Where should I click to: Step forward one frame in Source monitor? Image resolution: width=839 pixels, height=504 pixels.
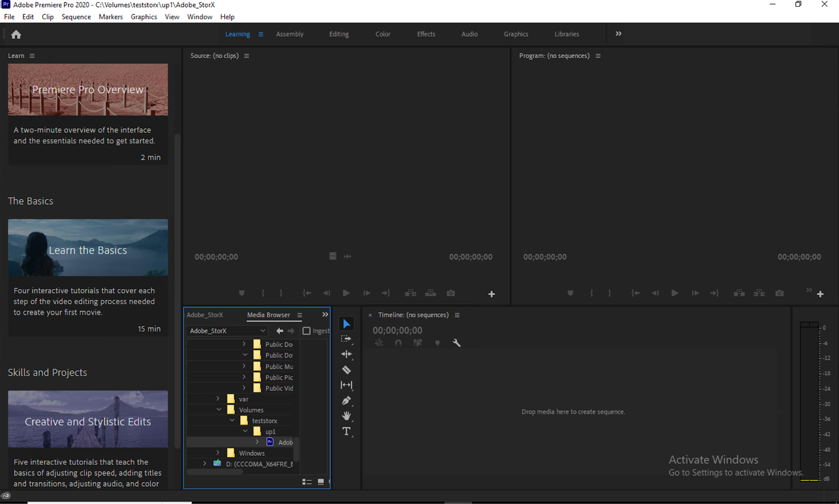(367, 293)
